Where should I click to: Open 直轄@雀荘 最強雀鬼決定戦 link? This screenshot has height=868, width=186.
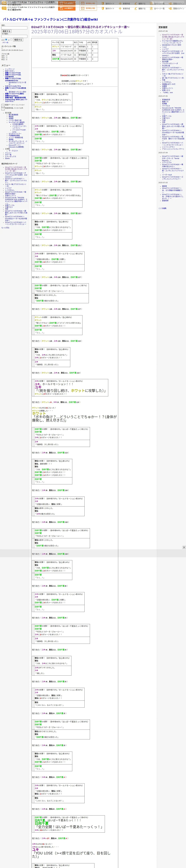pyautogui.click(x=15, y=98)
